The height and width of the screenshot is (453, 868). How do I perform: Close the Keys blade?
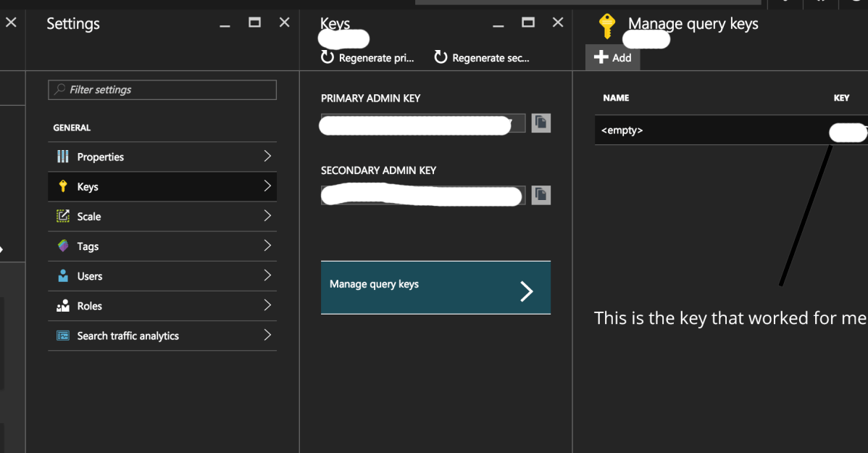[558, 22]
